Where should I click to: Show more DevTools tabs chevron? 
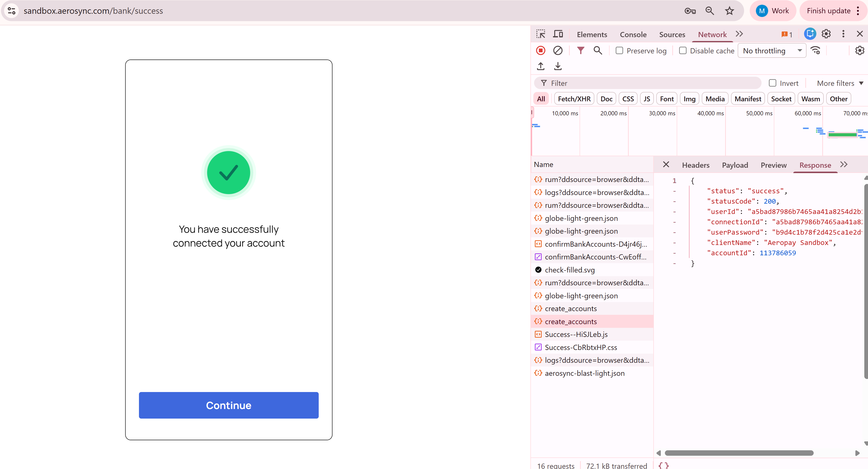739,34
